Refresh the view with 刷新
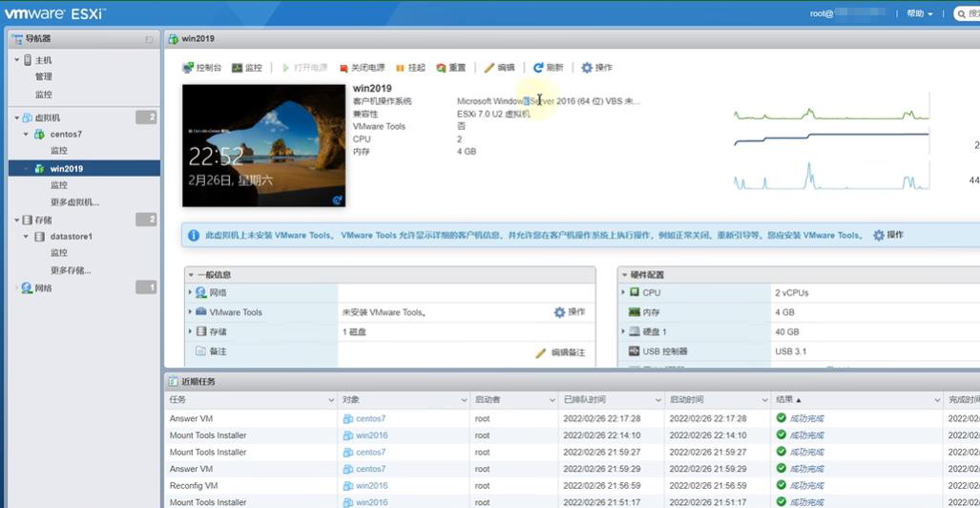This screenshot has width=980, height=508. point(539,68)
